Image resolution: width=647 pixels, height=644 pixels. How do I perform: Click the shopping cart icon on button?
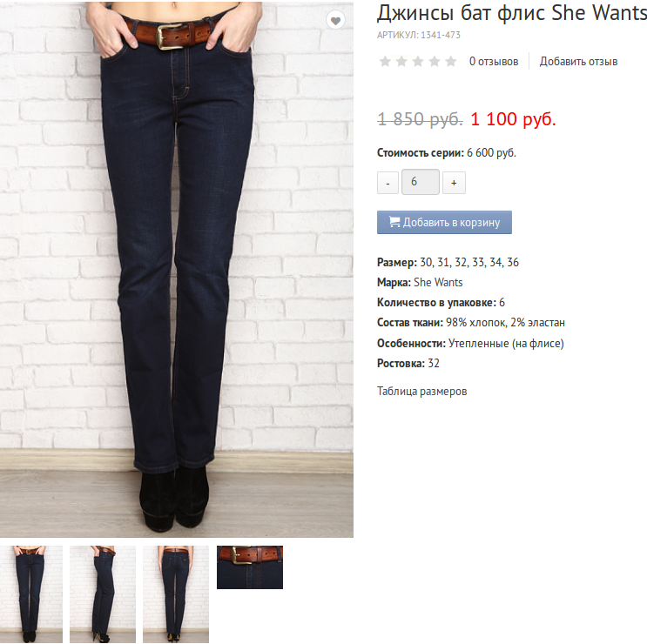(394, 222)
